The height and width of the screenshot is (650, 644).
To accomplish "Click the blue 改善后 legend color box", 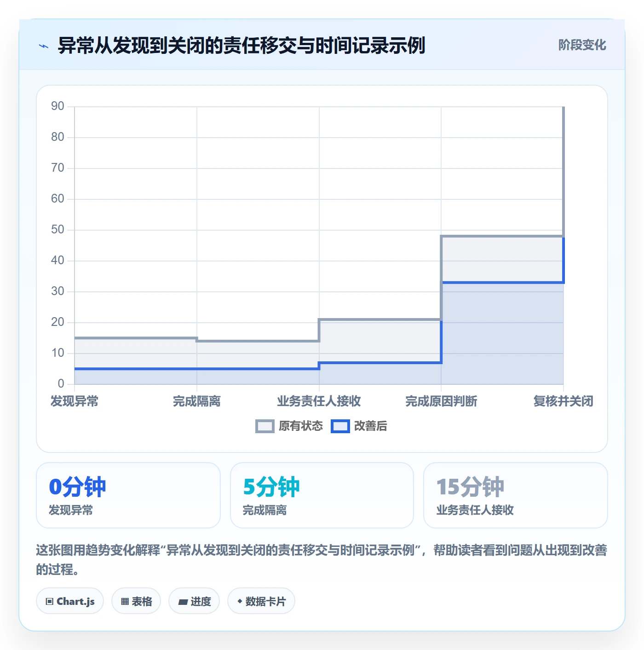I will pos(340,426).
